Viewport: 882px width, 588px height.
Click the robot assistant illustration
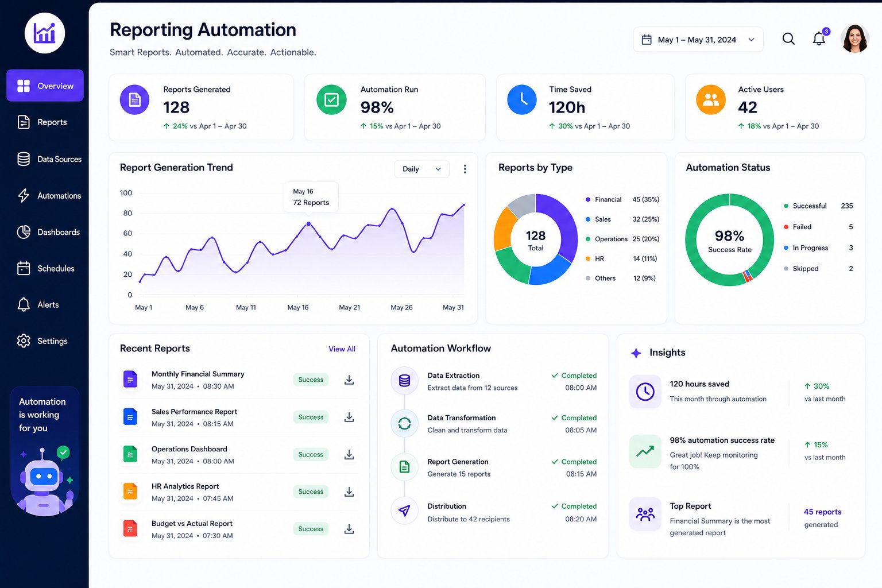[x=45, y=481]
